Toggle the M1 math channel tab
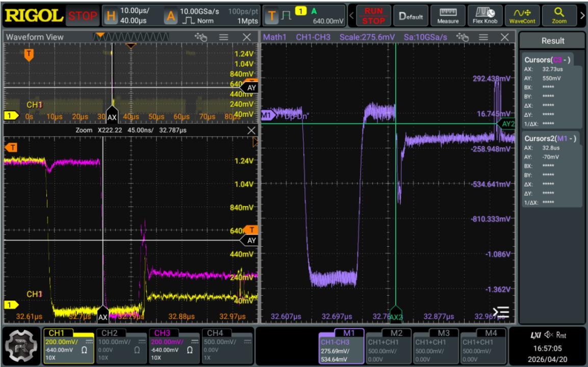This screenshot has height=367, width=588. click(341, 346)
